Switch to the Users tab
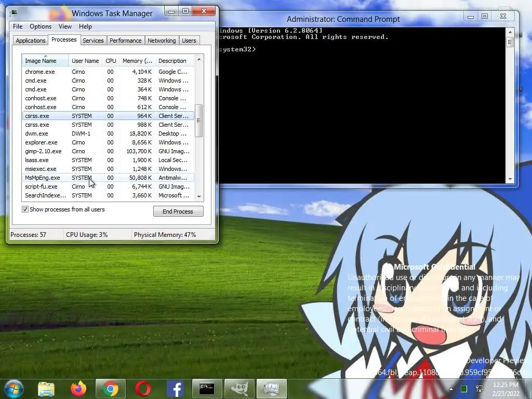The width and height of the screenshot is (532, 399). point(189,41)
